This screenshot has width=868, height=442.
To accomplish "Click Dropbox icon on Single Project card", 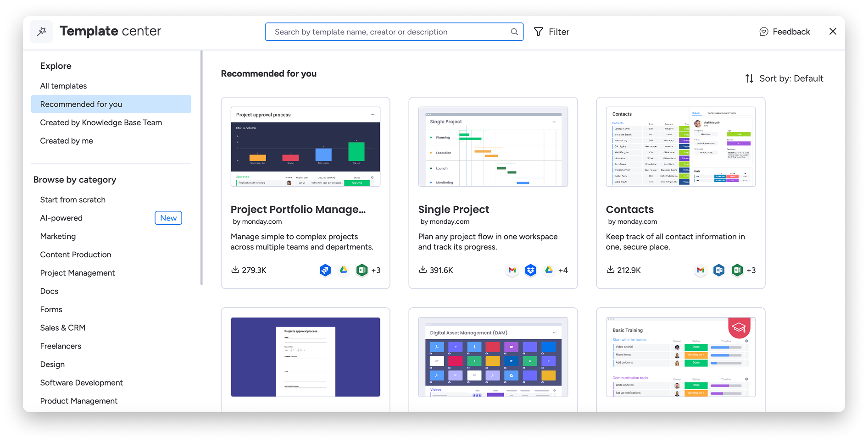I will coord(531,270).
